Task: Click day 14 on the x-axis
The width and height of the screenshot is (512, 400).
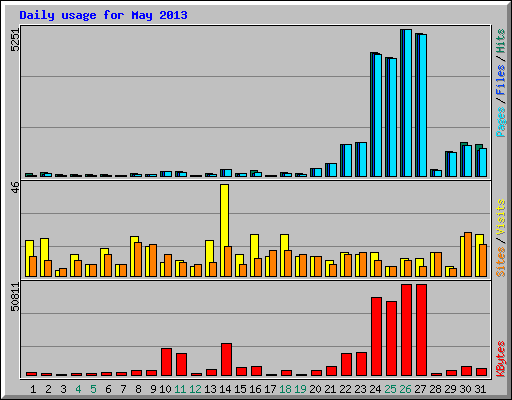Action: tap(225, 389)
